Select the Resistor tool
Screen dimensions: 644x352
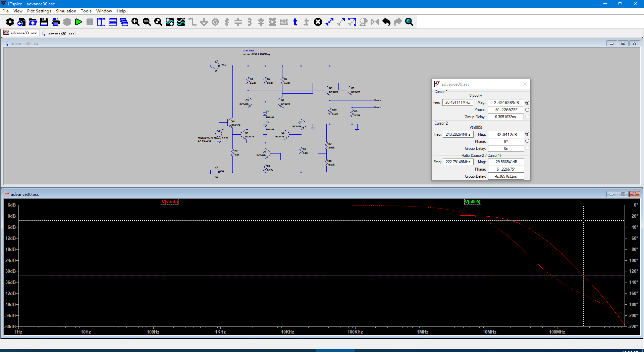click(x=227, y=22)
